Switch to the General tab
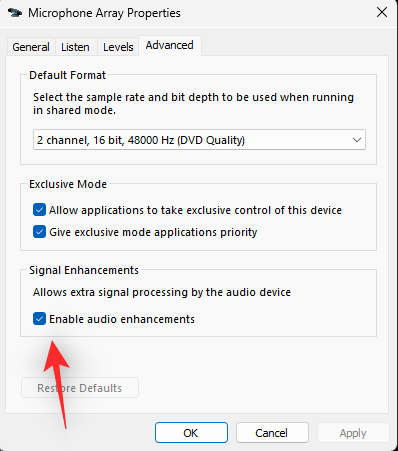Viewport: 398px width, 451px height. pyautogui.click(x=31, y=47)
